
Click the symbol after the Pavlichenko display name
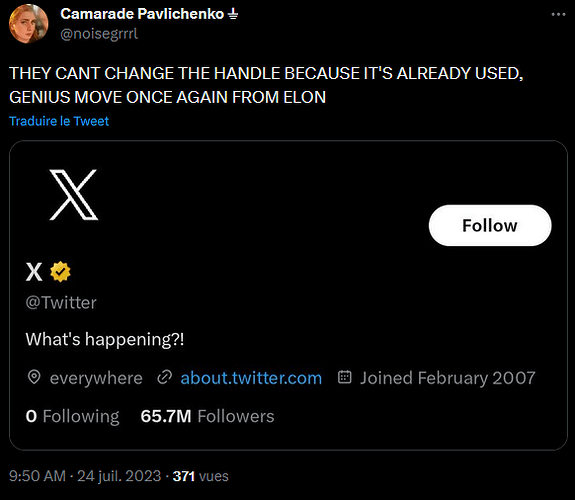click(x=233, y=14)
